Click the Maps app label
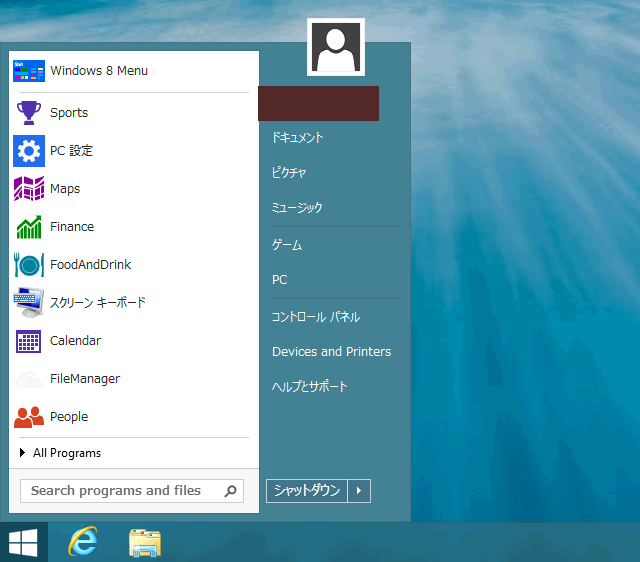Viewport: 640px width, 562px height. [x=65, y=189]
